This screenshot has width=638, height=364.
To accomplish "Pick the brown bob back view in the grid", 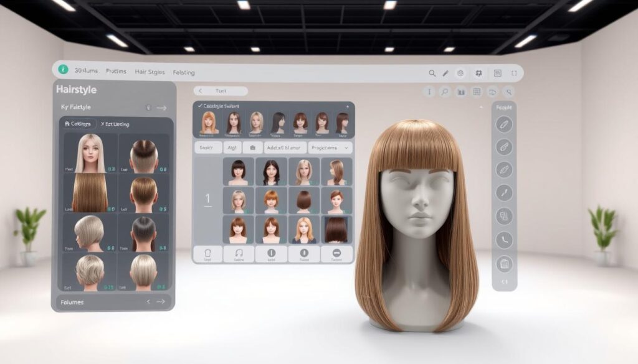I will [304, 201].
